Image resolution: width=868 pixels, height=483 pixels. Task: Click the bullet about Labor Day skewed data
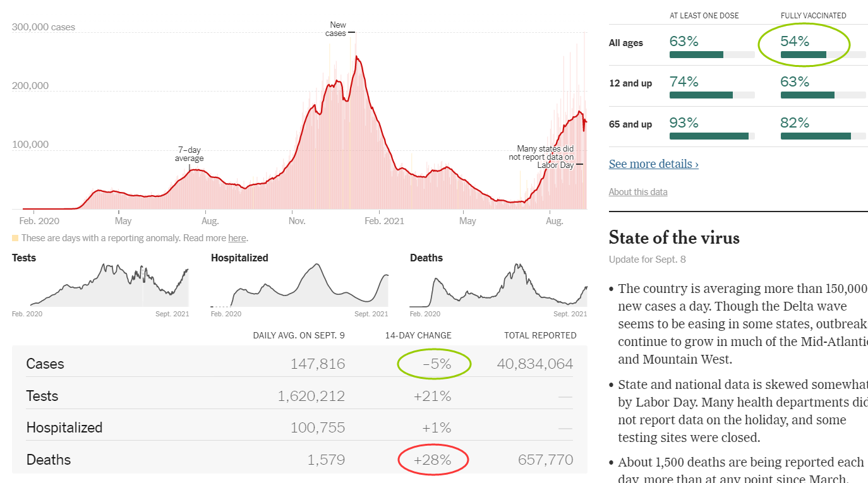pos(743,411)
